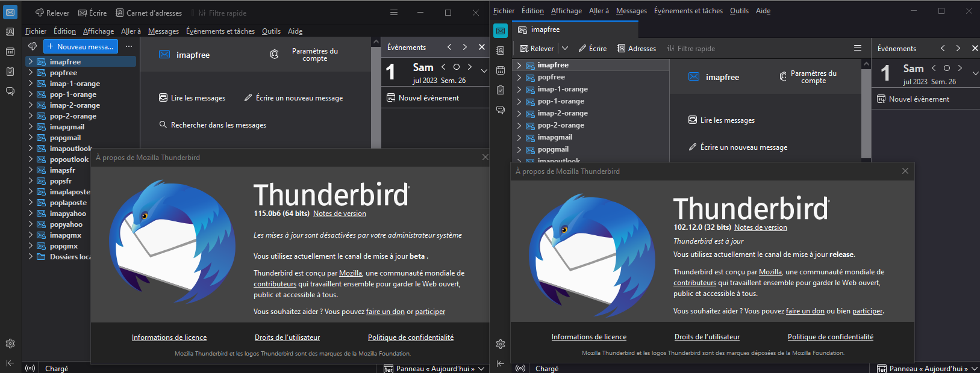980x373 pixels.
Task: Click Rechercher dans les messages in left window
Action: tap(213, 125)
